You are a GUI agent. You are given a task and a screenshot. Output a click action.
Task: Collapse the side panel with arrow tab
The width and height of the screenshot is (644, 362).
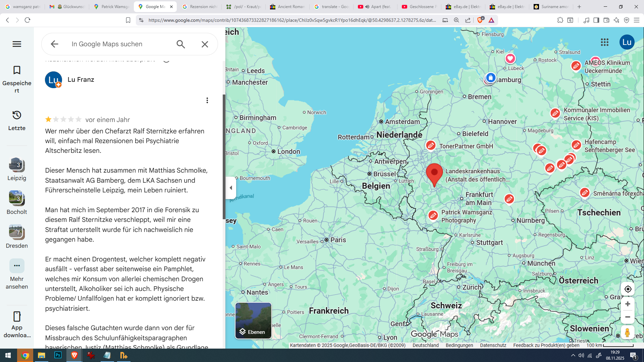[231, 188]
